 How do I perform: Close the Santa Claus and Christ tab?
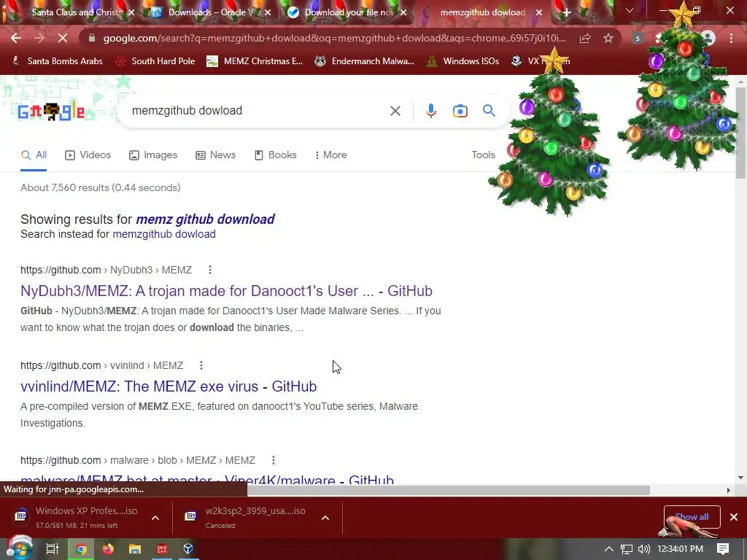[131, 13]
